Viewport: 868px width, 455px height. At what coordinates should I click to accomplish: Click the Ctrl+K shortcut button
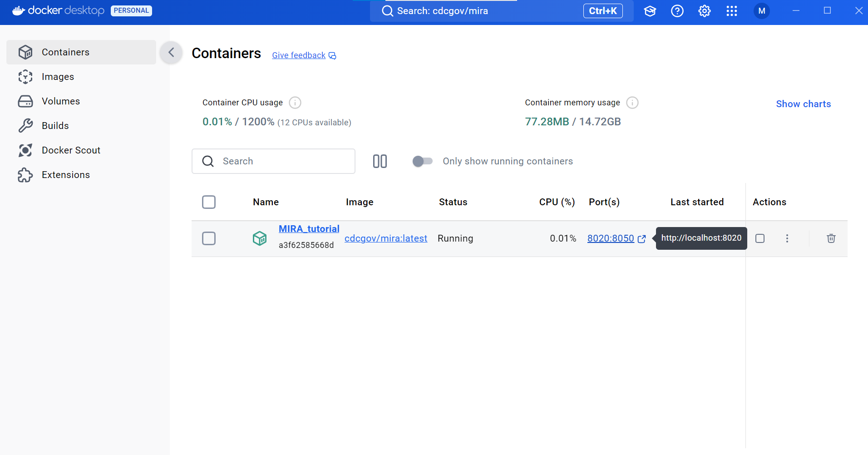click(x=603, y=11)
